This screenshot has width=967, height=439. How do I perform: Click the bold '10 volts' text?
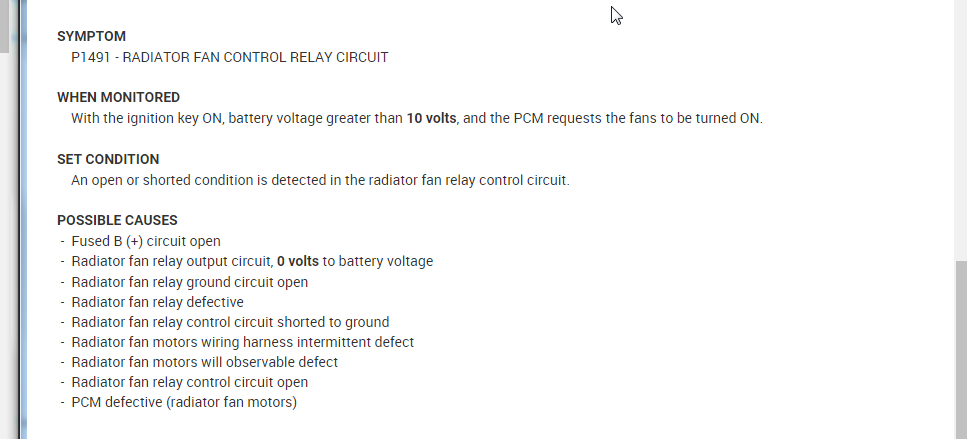pyautogui.click(x=431, y=118)
